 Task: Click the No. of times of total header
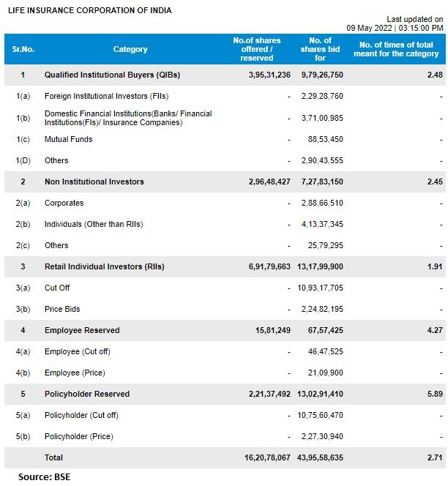click(396, 49)
